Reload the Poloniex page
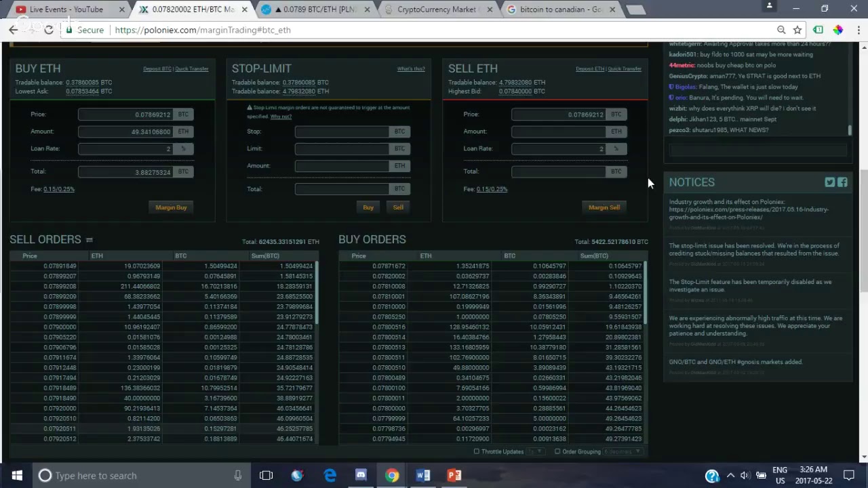Screen dimensions: 868x488 (49, 30)
